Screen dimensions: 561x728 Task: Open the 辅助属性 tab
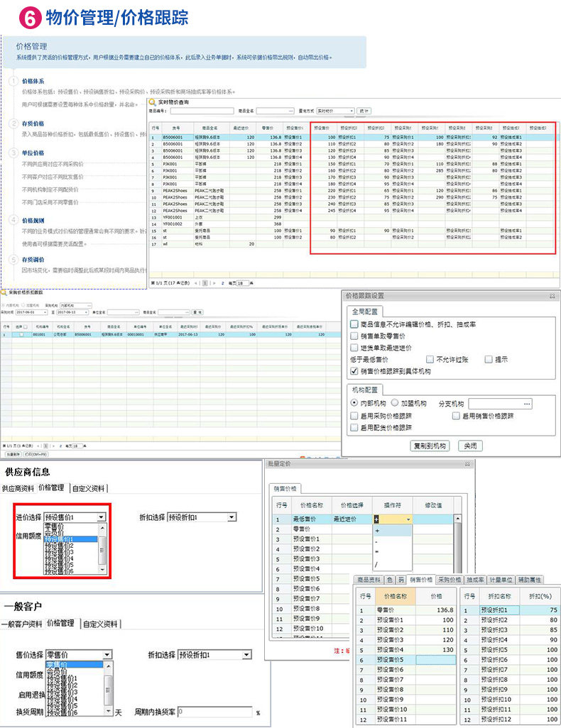pyautogui.click(x=530, y=580)
